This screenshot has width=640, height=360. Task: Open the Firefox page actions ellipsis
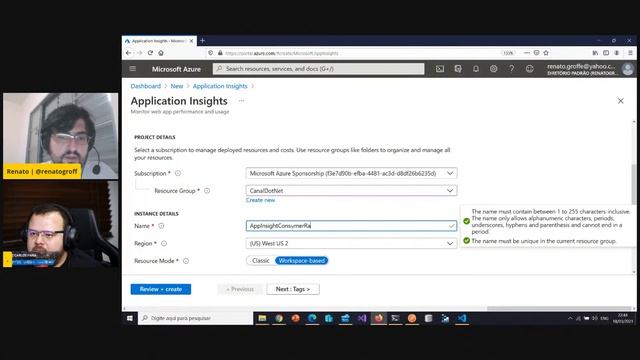coord(527,53)
